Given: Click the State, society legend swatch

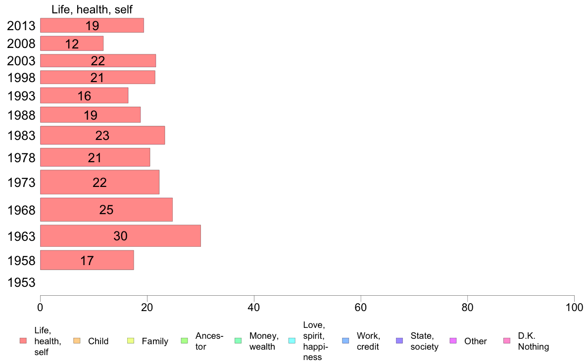Looking at the screenshot, I should tap(399, 341).
